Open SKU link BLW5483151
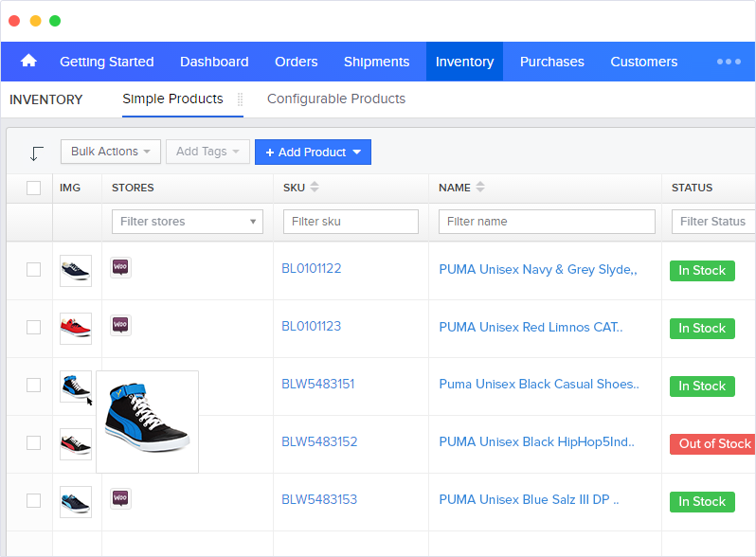The image size is (756, 557). pyautogui.click(x=318, y=385)
